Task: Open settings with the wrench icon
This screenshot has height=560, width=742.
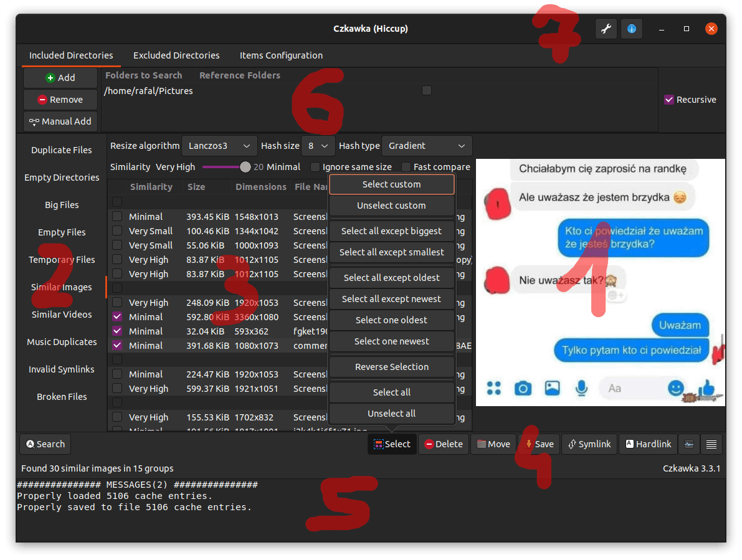Action: (606, 29)
